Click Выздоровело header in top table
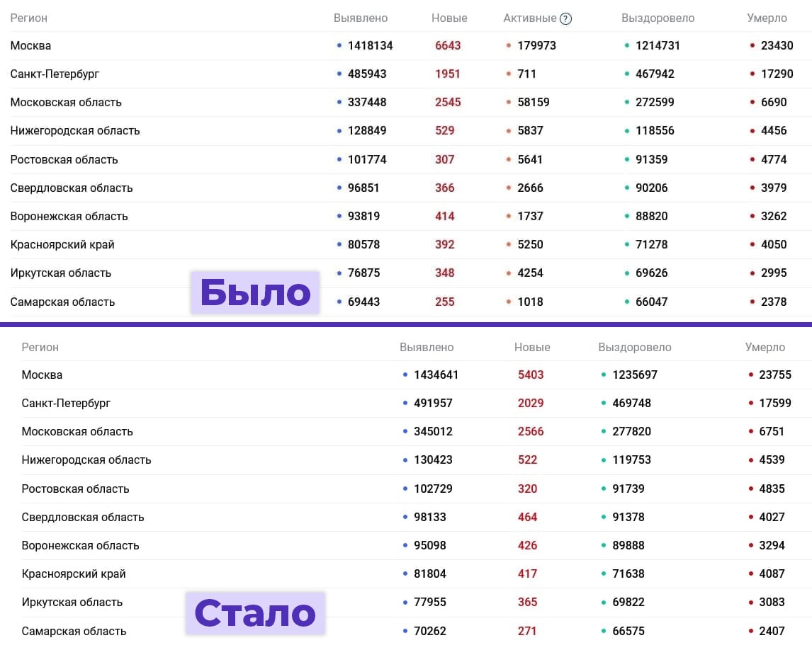The image size is (812, 645). pos(658,18)
